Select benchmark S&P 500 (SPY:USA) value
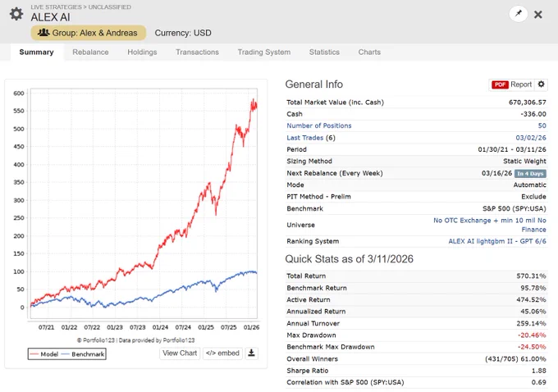 click(x=515, y=208)
